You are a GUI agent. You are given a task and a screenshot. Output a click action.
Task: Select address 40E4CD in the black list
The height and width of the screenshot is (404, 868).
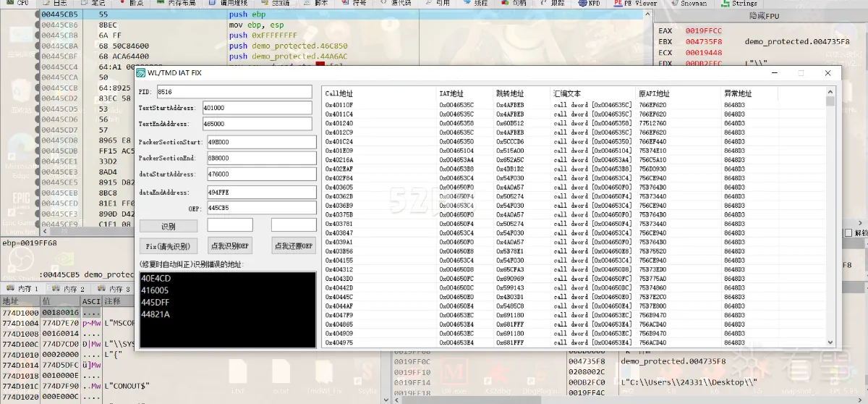pyautogui.click(x=156, y=279)
